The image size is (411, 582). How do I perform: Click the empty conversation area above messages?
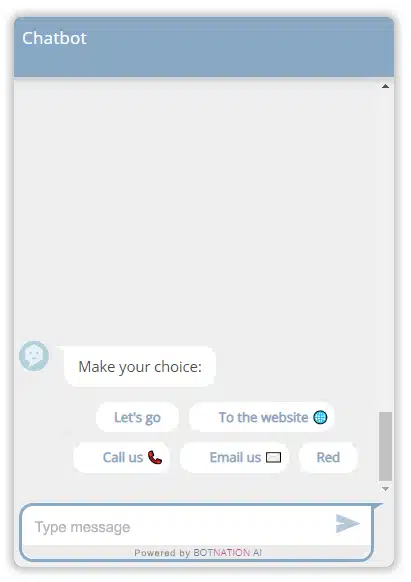(196, 208)
